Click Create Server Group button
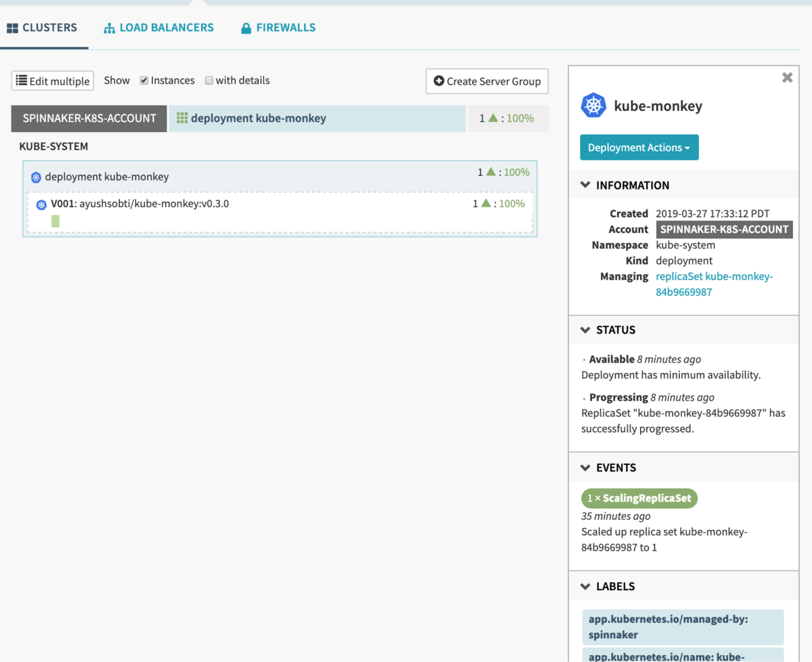 pos(487,81)
